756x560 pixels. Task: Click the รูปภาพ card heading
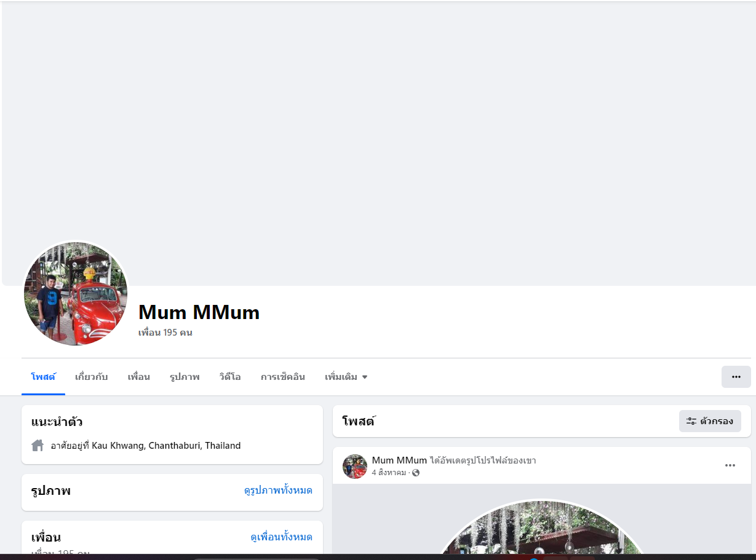coord(50,491)
